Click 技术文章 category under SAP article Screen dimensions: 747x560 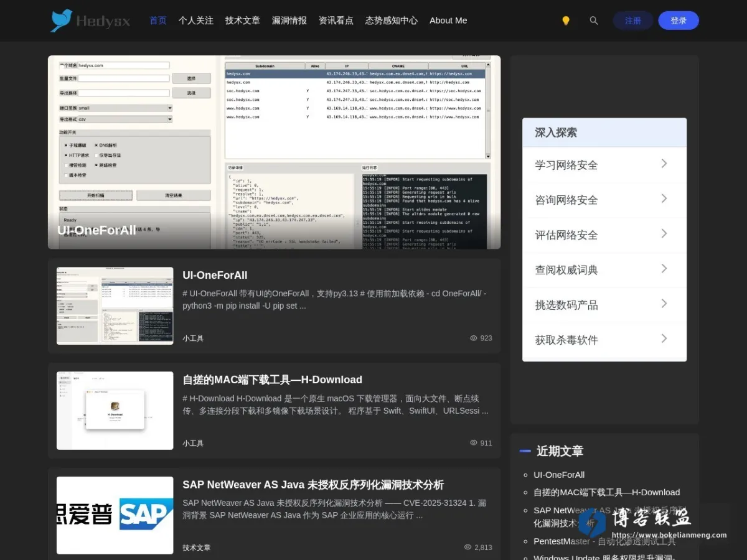pyautogui.click(x=197, y=548)
